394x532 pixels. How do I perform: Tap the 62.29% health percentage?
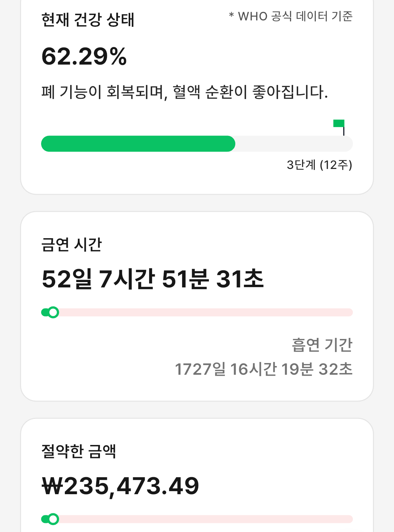(x=84, y=57)
